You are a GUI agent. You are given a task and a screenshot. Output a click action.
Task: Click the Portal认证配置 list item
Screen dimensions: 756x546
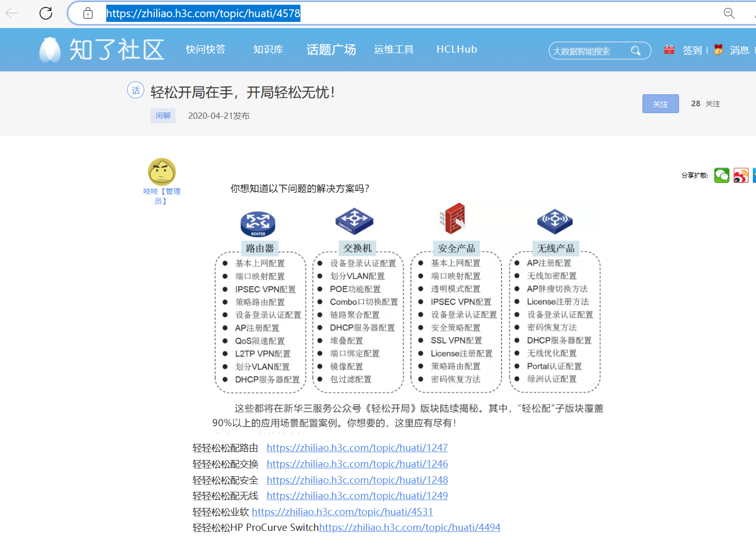(x=555, y=366)
